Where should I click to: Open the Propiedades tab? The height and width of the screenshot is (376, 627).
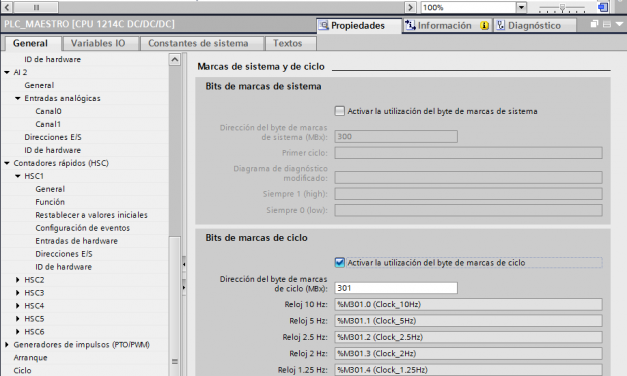[359, 26]
